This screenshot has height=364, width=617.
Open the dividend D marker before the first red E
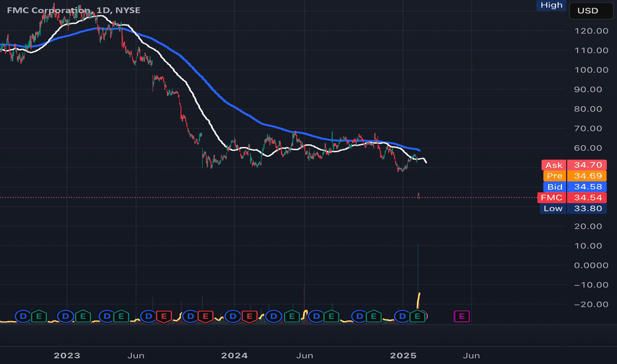148,316
